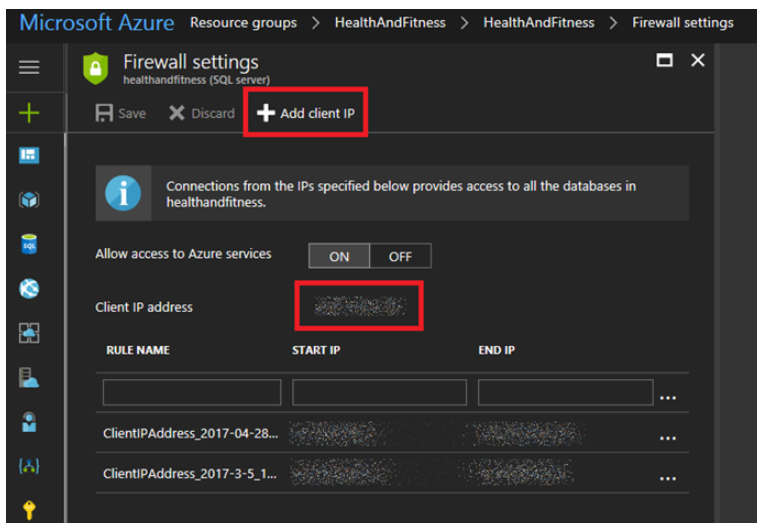Click the Save button
Viewport: 757px width, 523px height.
(x=120, y=113)
